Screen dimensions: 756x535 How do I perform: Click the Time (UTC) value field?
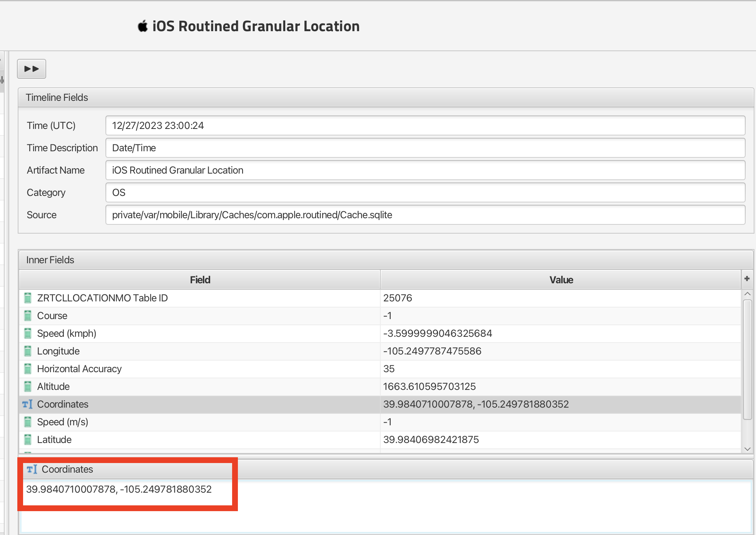[425, 125]
